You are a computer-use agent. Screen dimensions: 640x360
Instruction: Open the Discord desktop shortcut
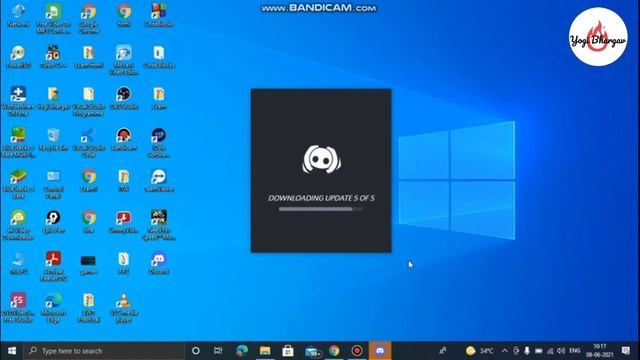pyautogui.click(x=159, y=262)
